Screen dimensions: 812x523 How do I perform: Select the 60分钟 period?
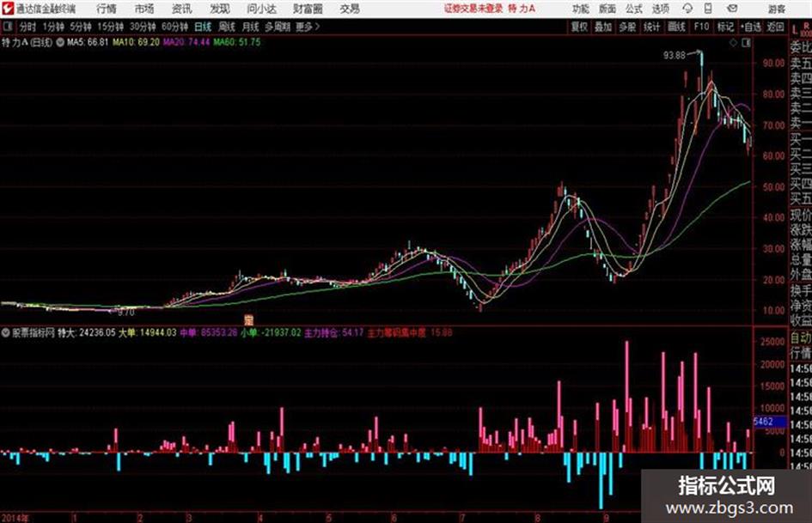(174, 27)
